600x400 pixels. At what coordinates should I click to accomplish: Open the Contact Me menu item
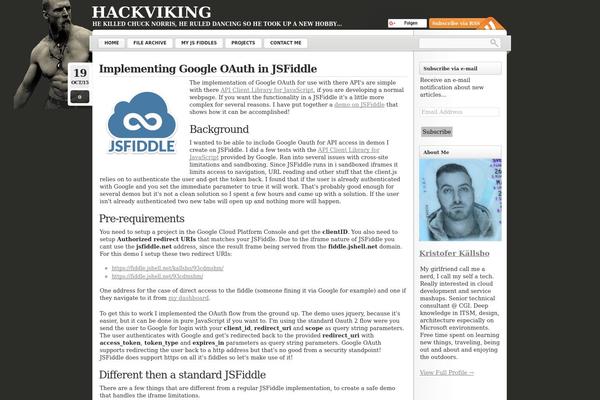pos(285,43)
